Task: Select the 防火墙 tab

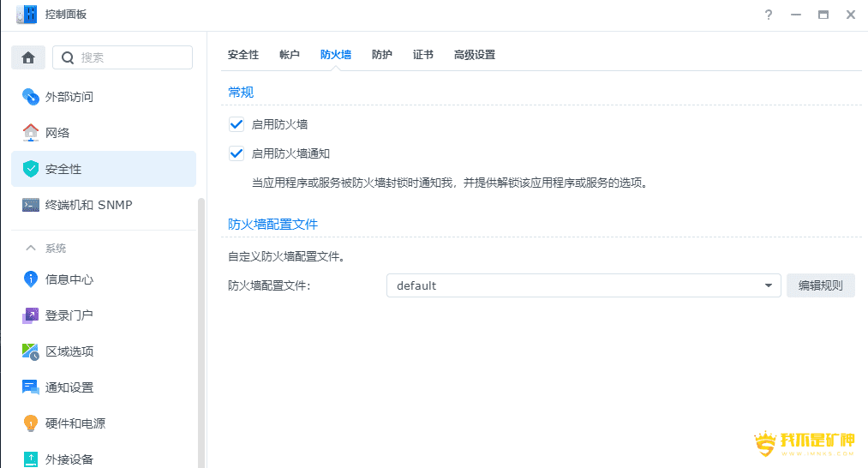Action: [x=336, y=55]
